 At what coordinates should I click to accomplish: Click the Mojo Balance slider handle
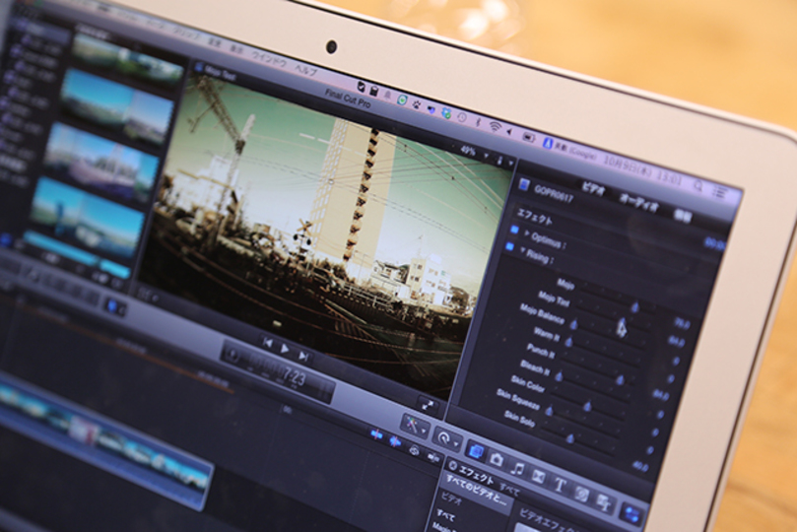point(574,322)
